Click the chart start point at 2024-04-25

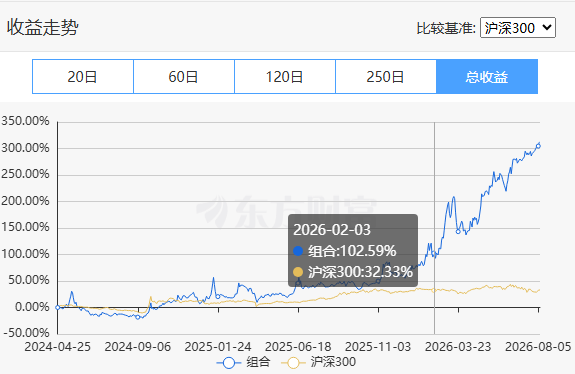pyautogui.click(x=58, y=307)
